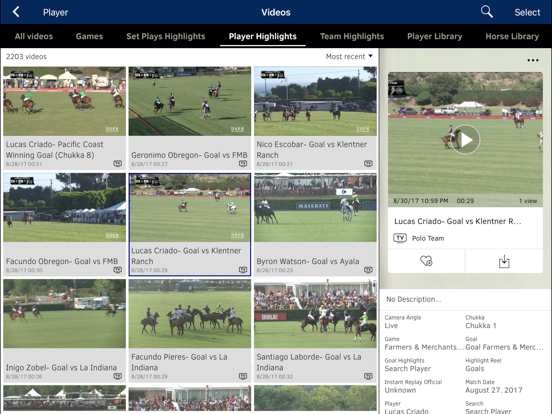The image size is (552, 414).
Task: Click TV icon on Facundo Pieres card
Action: point(243,376)
